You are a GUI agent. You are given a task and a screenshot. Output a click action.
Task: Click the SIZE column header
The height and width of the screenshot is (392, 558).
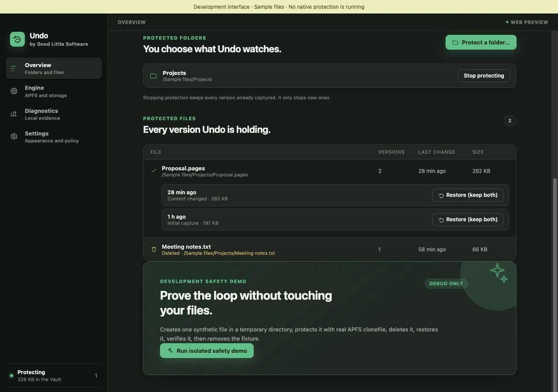(x=478, y=152)
